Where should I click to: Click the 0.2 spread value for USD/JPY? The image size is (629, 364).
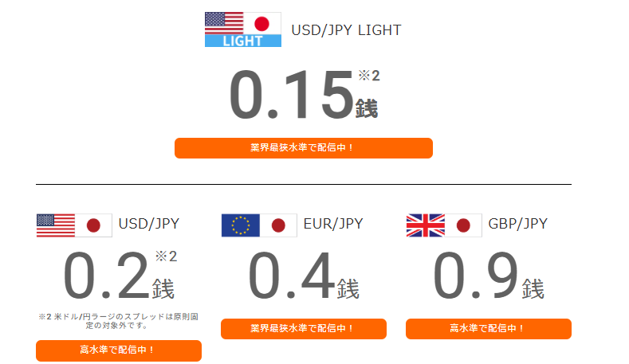tap(107, 275)
